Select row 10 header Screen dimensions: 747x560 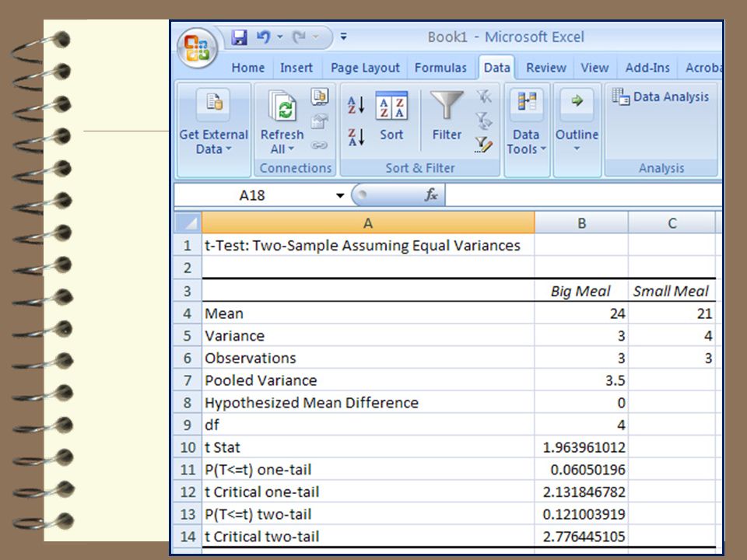pos(188,448)
